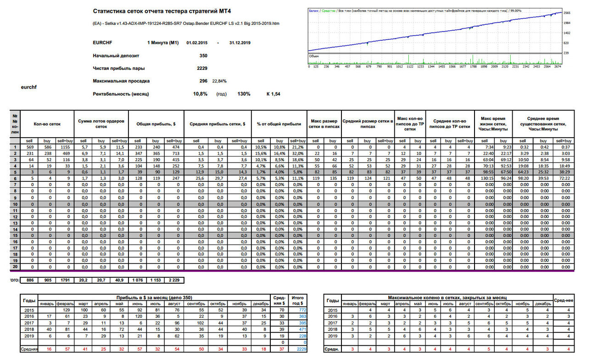
Task: Click the February 2015 profit cell 129
Action: 66,311
